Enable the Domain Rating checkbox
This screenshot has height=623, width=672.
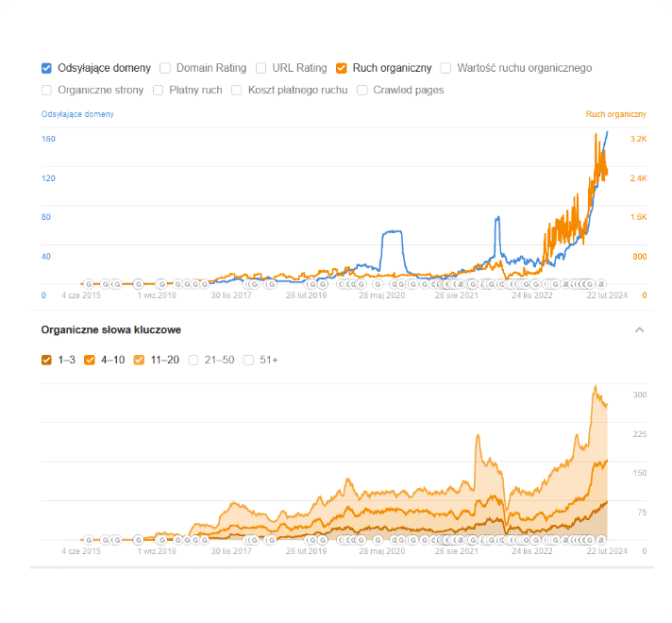point(165,68)
